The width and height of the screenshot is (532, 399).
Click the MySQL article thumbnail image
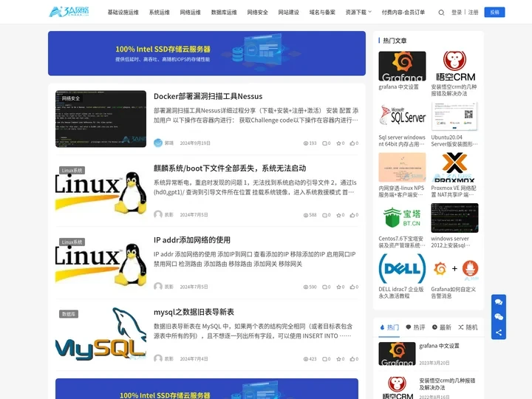100,334
